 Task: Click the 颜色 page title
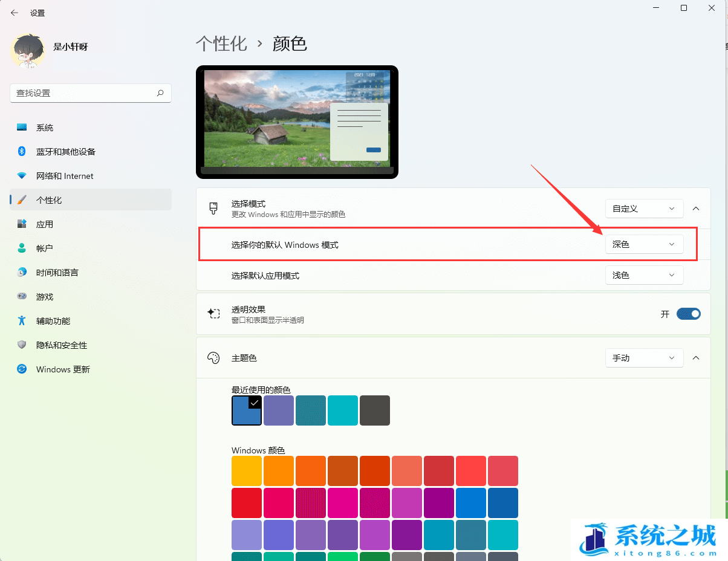point(290,44)
